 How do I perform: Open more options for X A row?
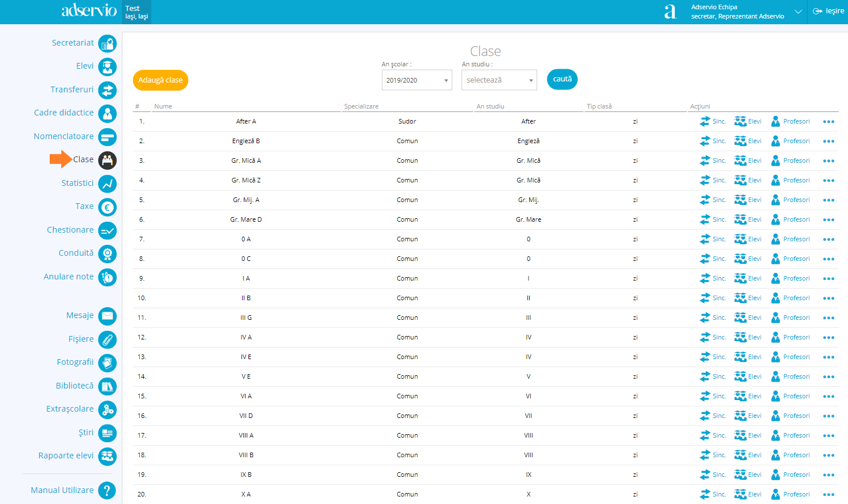829,495
